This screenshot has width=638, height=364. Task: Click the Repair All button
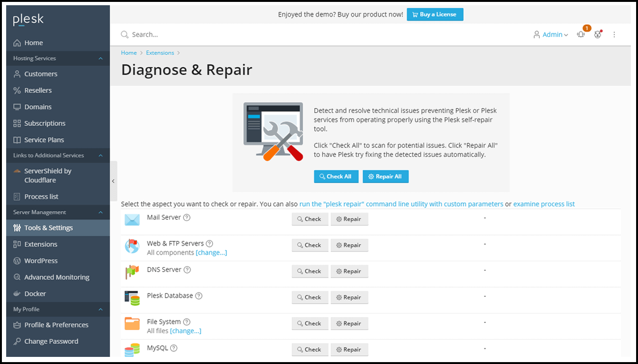pyautogui.click(x=386, y=176)
